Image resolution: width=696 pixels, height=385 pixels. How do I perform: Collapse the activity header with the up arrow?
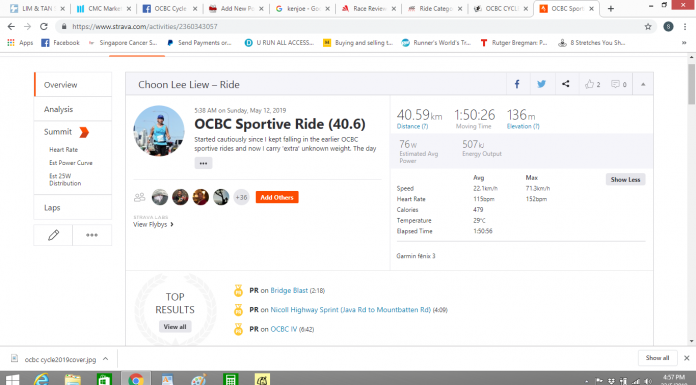pyautogui.click(x=643, y=84)
